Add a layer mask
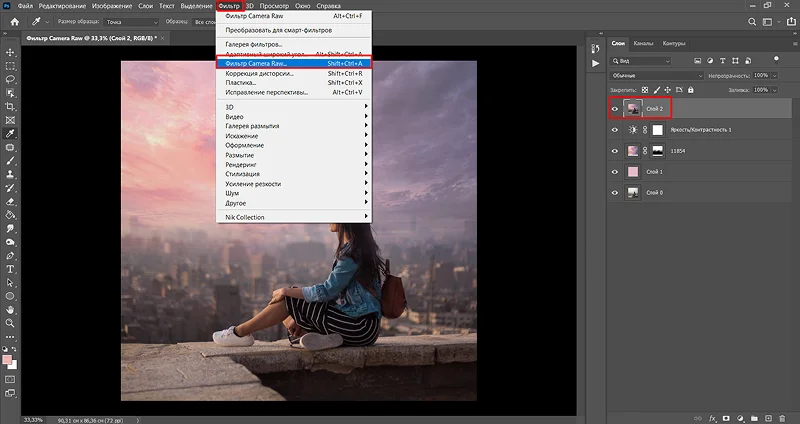Screen dimensions: 800x424 click(x=727, y=418)
